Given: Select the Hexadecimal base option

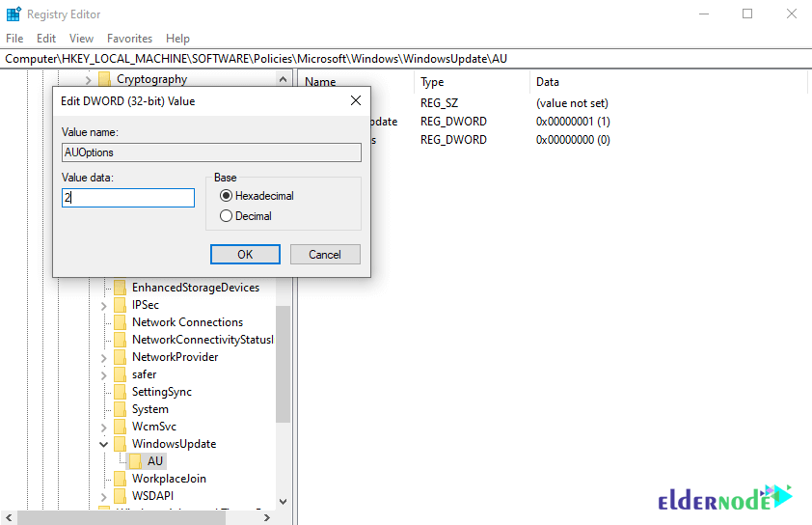Looking at the screenshot, I should point(226,196).
